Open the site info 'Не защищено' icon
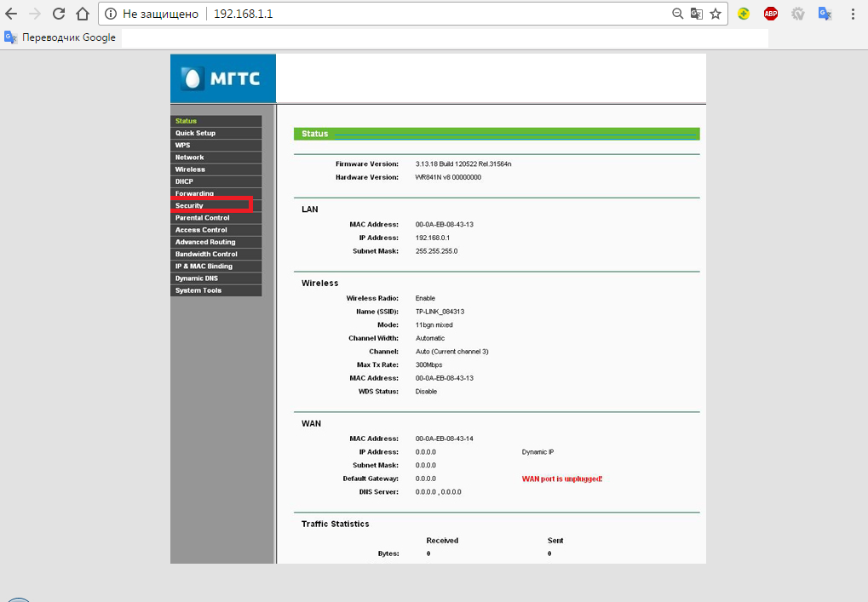Screen dimensions: 868x602 (112, 14)
